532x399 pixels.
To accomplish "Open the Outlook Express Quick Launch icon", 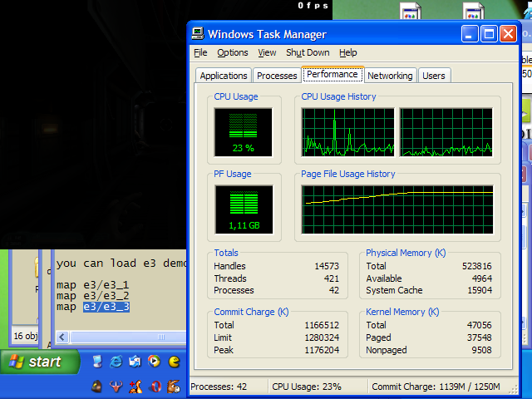I will (x=135, y=362).
